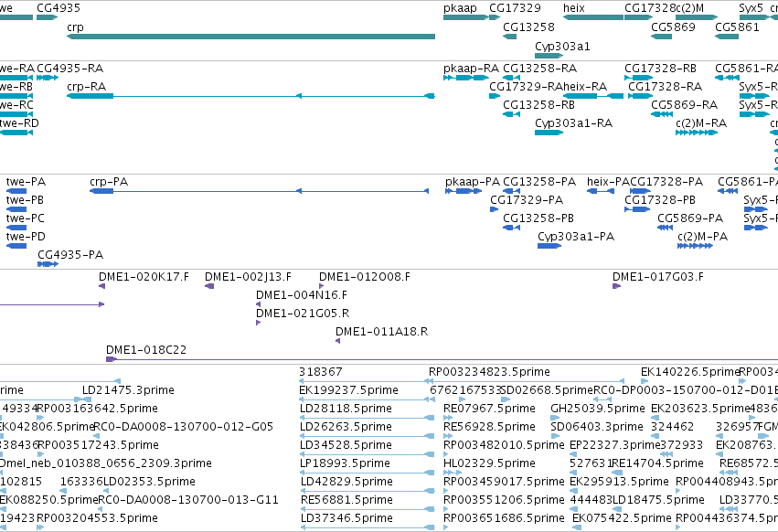778x532 pixels.
Task: Select the CG17329-PA protein label
Action: pos(527,200)
